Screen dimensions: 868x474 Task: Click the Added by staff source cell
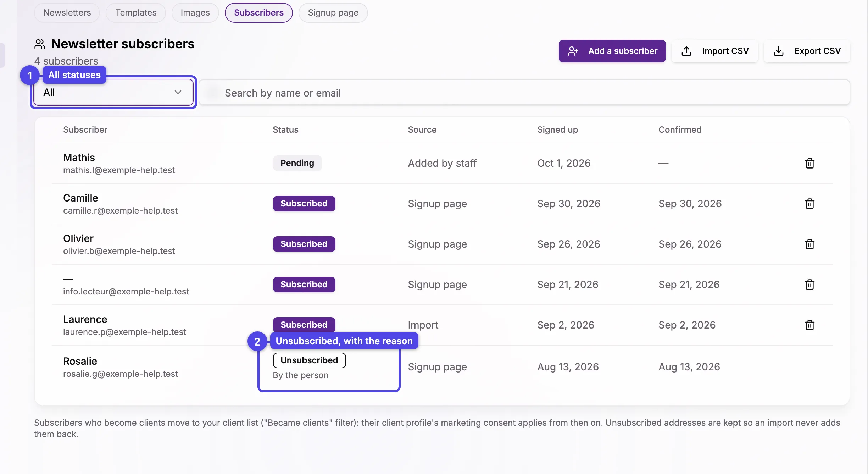[442, 163]
